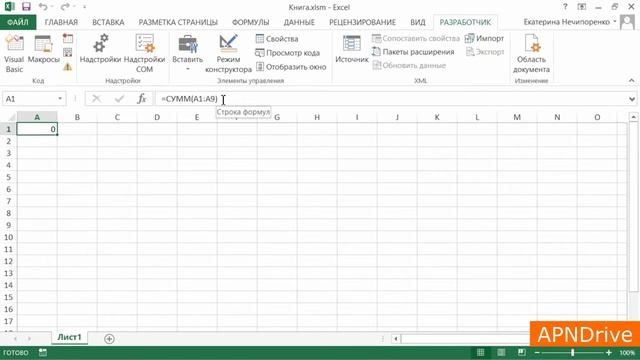Select cell A1 containing 0
This screenshot has height=360, width=640.
pos(37,129)
